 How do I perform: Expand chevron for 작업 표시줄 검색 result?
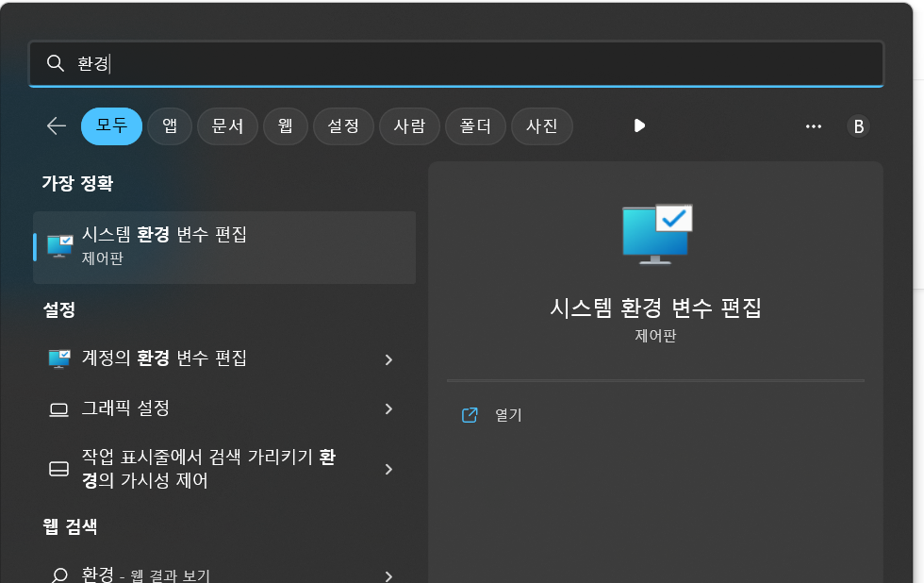388,469
